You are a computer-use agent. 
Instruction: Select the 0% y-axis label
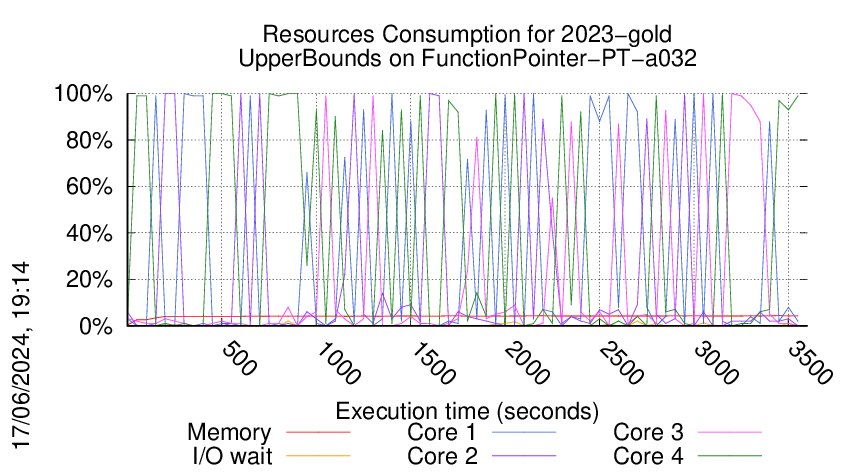tap(96, 326)
